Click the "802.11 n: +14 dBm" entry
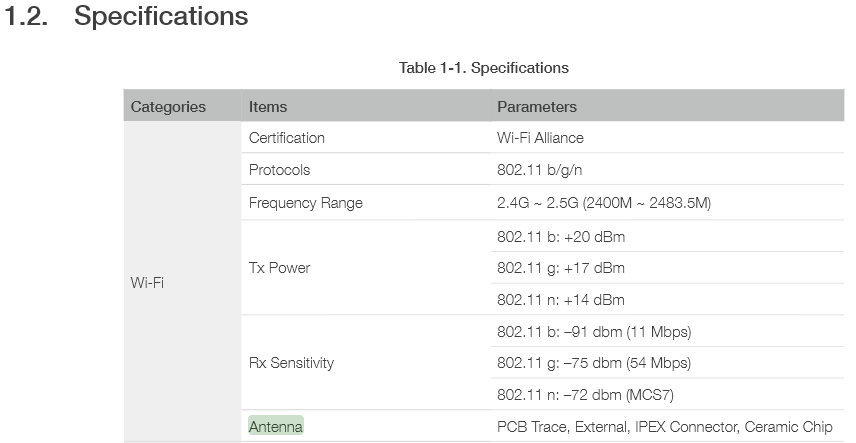The image size is (856, 443). click(561, 300)
